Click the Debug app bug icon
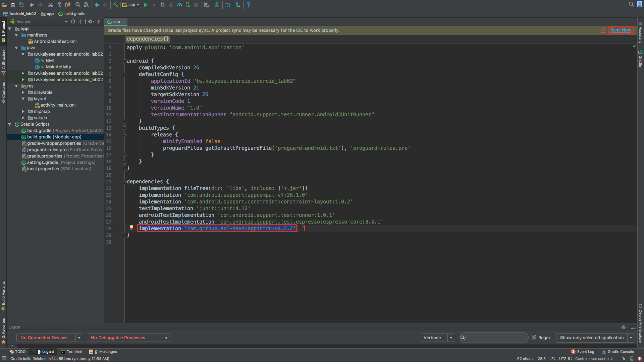 pos(163,5)
